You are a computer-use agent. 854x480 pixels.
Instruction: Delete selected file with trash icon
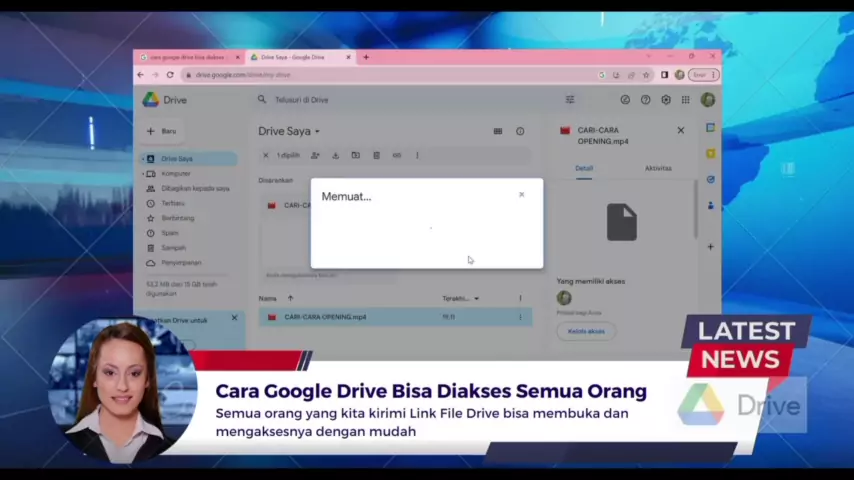point(376,155)
